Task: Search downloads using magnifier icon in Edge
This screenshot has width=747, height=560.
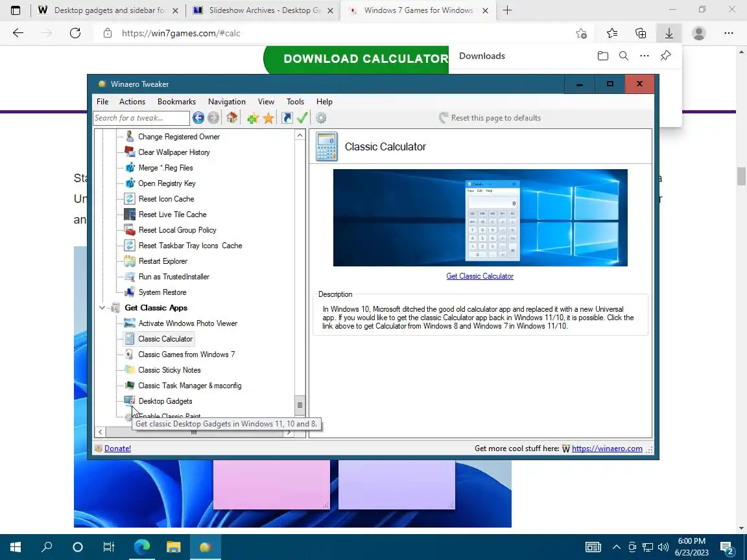Action: coord(624,56)
